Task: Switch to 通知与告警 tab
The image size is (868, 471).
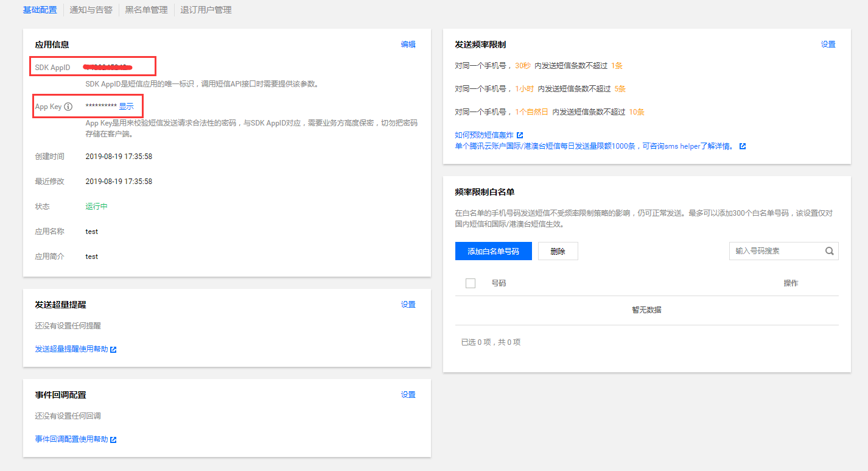Action: [x=91, y=10]
